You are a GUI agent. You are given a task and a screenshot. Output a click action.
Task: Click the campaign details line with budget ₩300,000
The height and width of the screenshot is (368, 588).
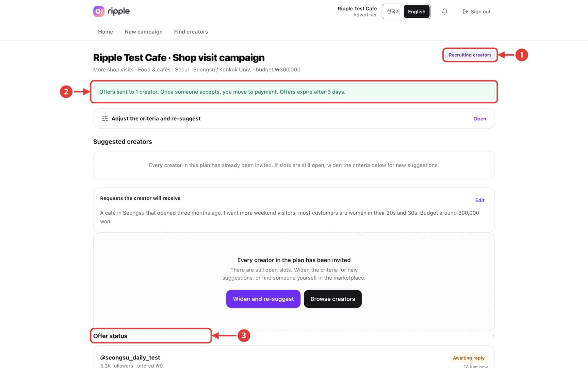point(197,70)
